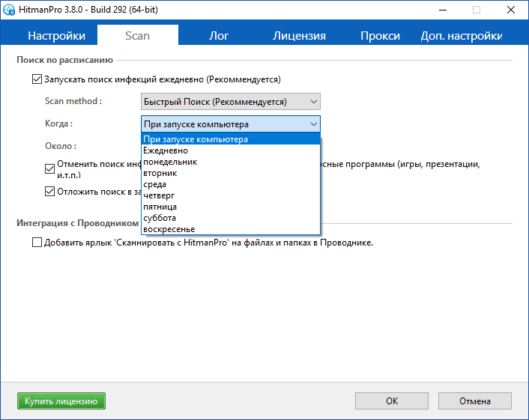Switch to Доп. настройки tab
The image size is (529, 420).
tap(461, 36)
